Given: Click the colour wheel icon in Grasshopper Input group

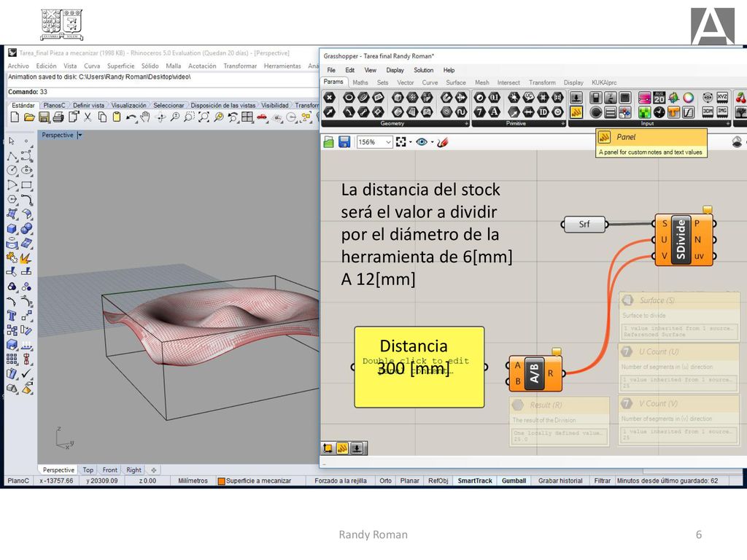Looking at the screenshot, I should [689, 98].
